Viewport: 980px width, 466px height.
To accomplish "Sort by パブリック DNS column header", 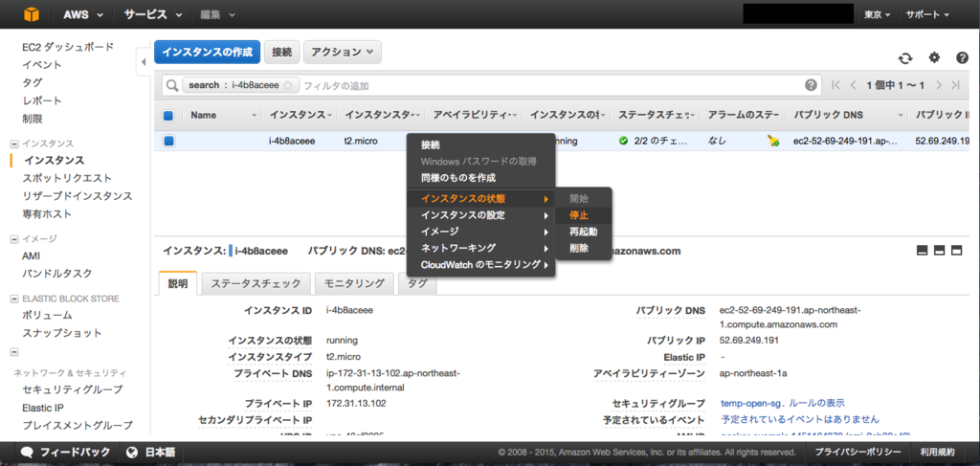I will 846,115.
